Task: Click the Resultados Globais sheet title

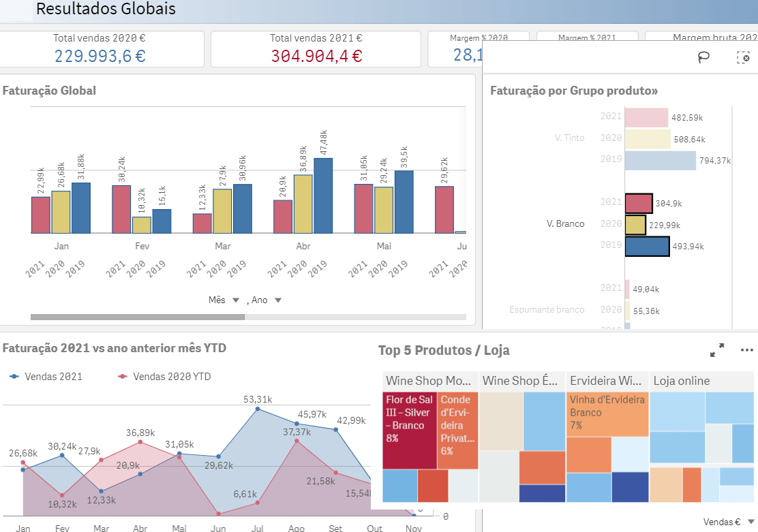Action: coord(106,9)
